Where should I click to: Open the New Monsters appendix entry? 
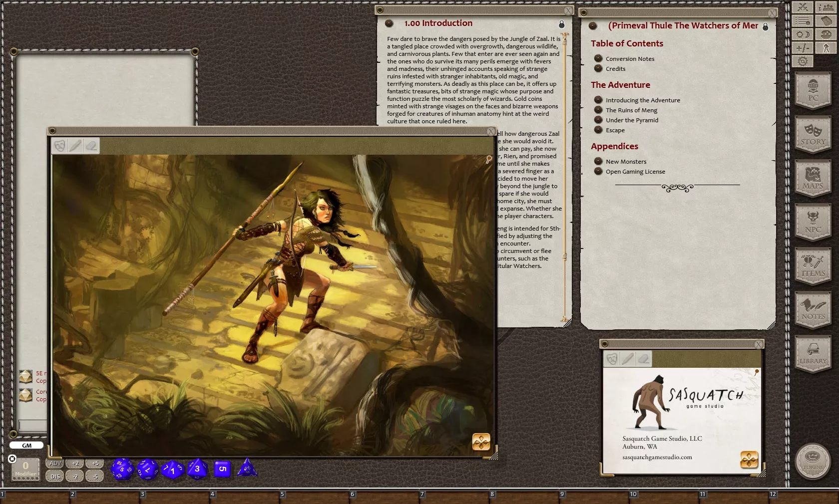click(x=626, y=162)
